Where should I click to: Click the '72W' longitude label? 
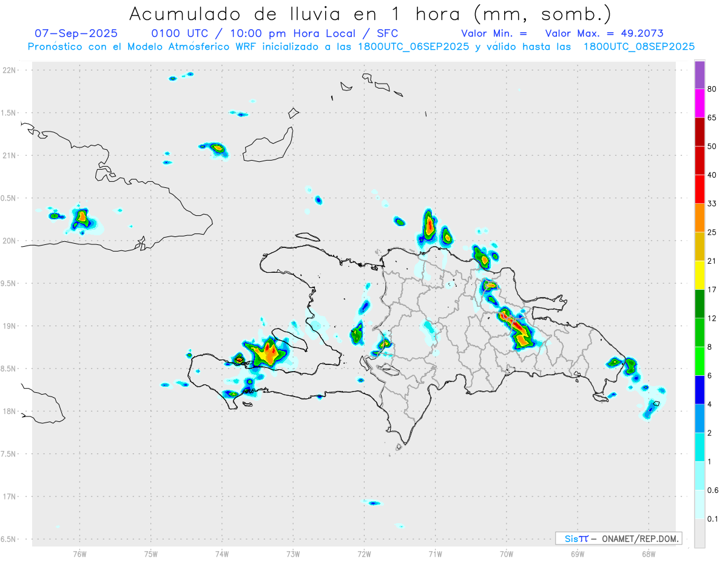click(364, 554)
